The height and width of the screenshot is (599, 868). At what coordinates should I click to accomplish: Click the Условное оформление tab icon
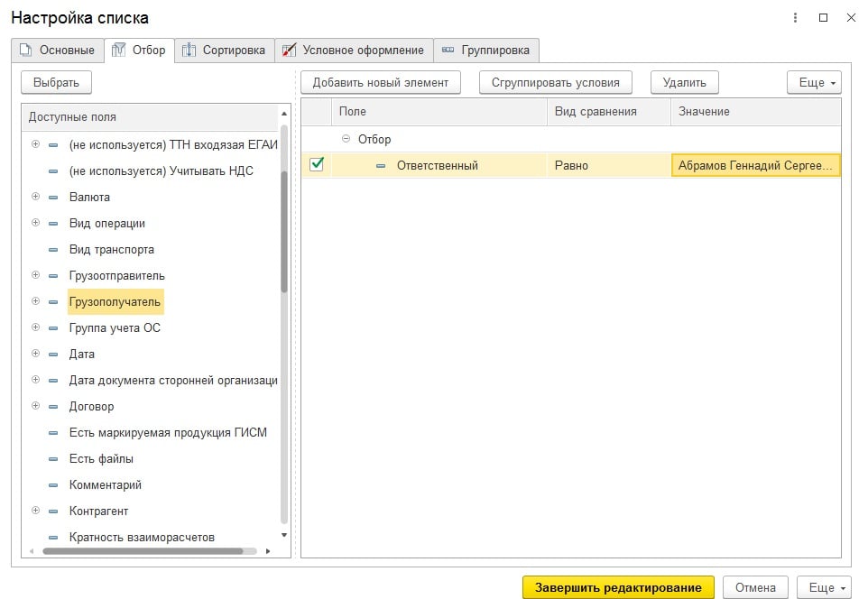290,51
